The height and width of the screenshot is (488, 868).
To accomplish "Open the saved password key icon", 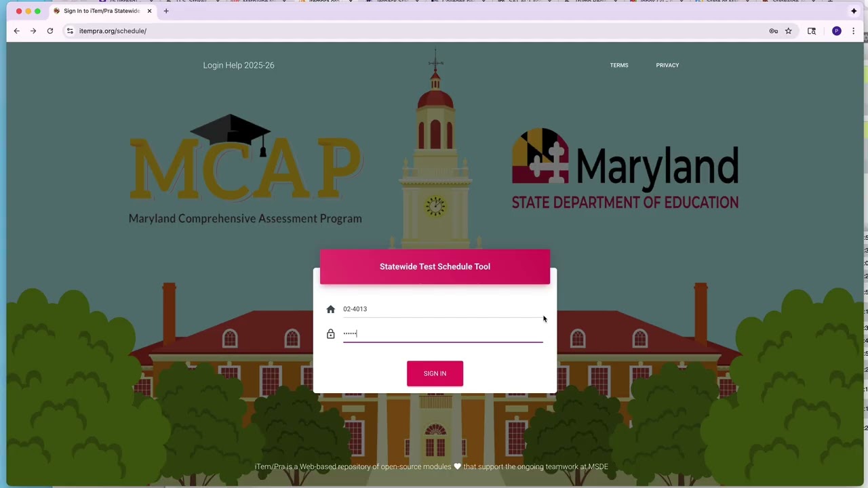I will click(x=774, y=30).
